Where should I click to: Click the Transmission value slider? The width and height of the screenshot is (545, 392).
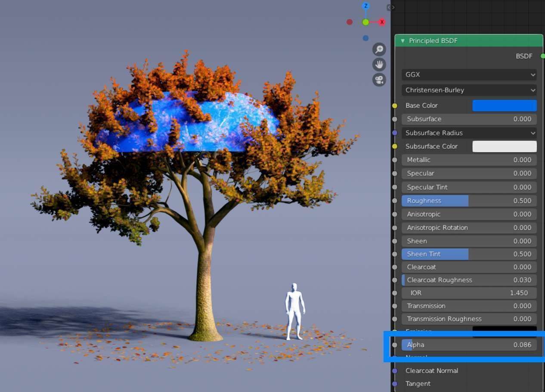click(469, 306)
